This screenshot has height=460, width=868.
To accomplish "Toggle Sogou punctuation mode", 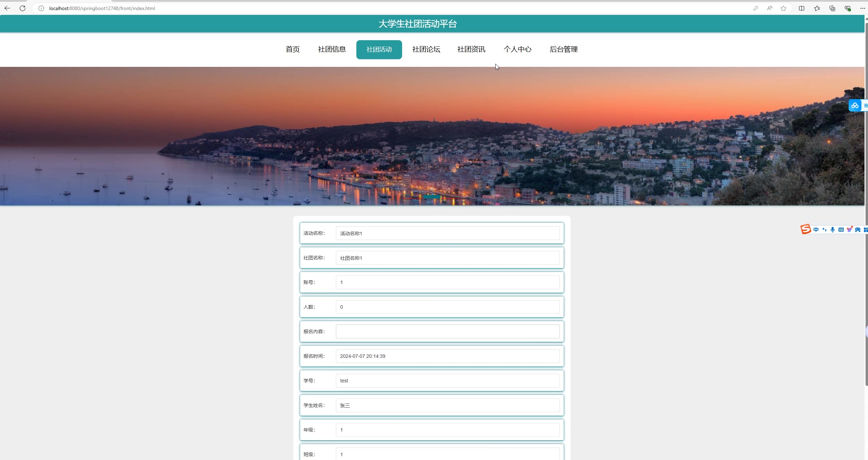I will point(824,230).
